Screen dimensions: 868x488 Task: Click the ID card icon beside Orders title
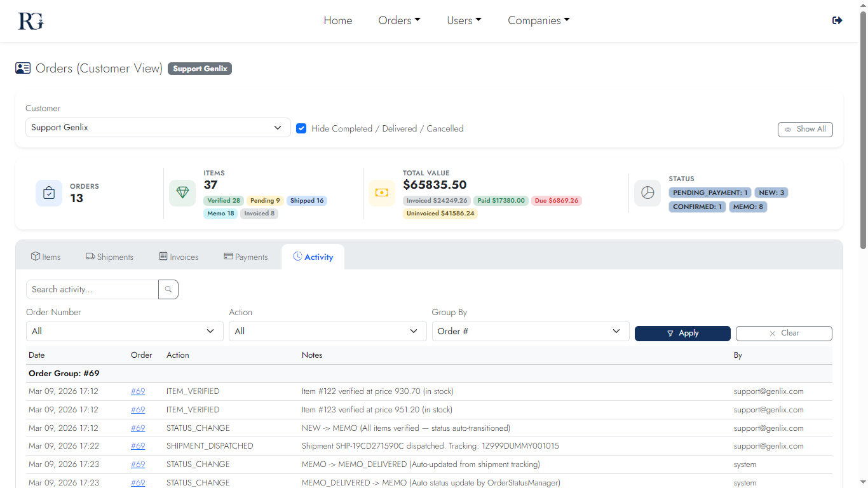tap(23, 69)
